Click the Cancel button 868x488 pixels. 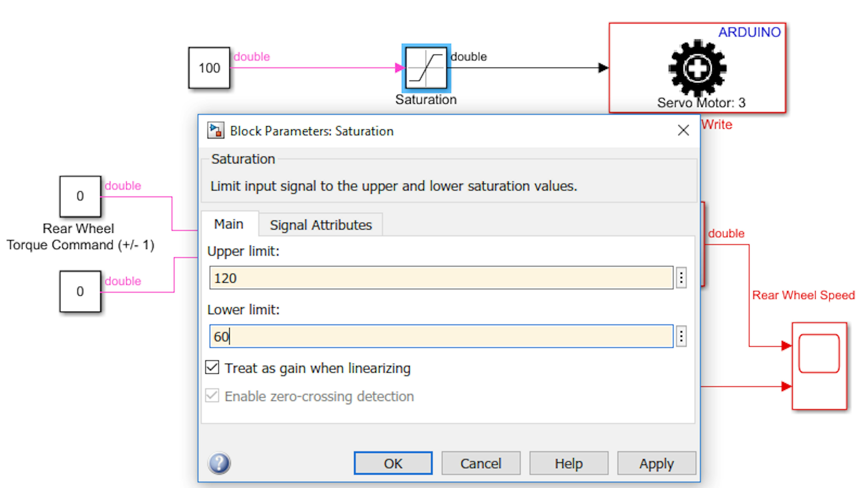coord(481,463)
